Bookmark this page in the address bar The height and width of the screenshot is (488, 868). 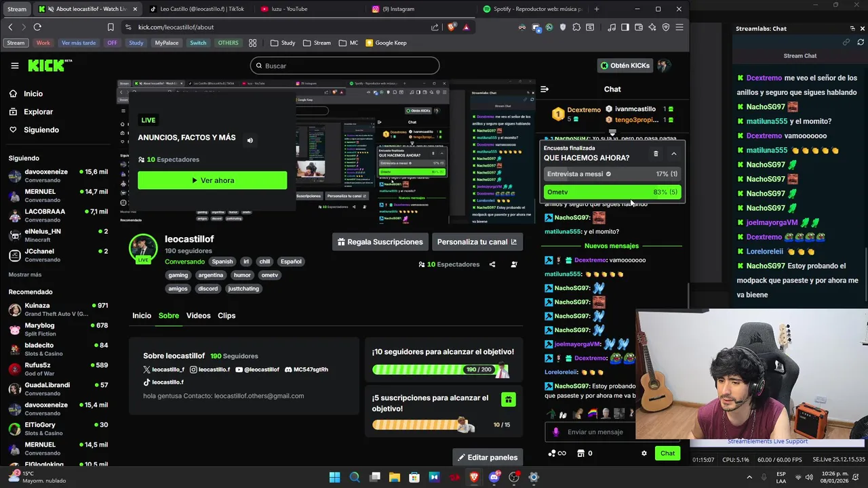click(111, 27)
